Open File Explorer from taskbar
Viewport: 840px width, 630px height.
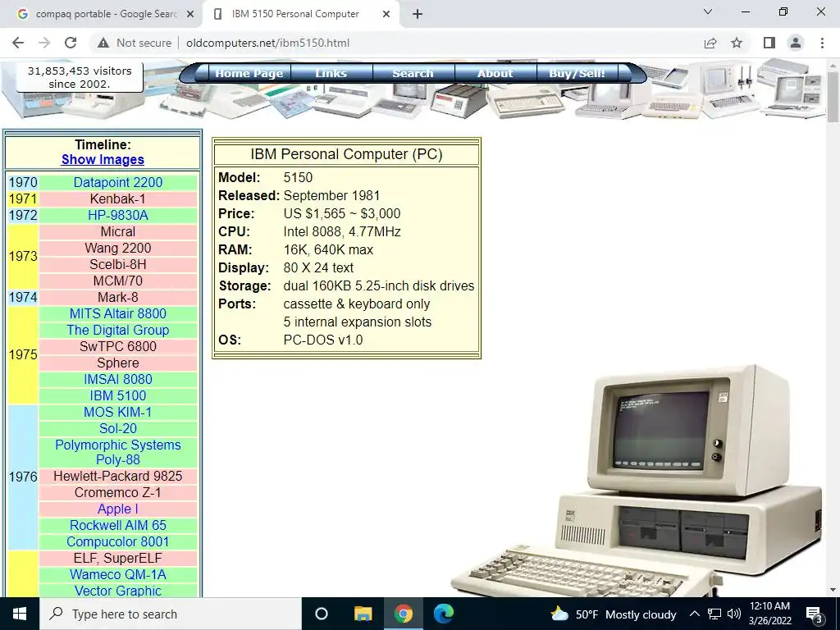[363, 614]
